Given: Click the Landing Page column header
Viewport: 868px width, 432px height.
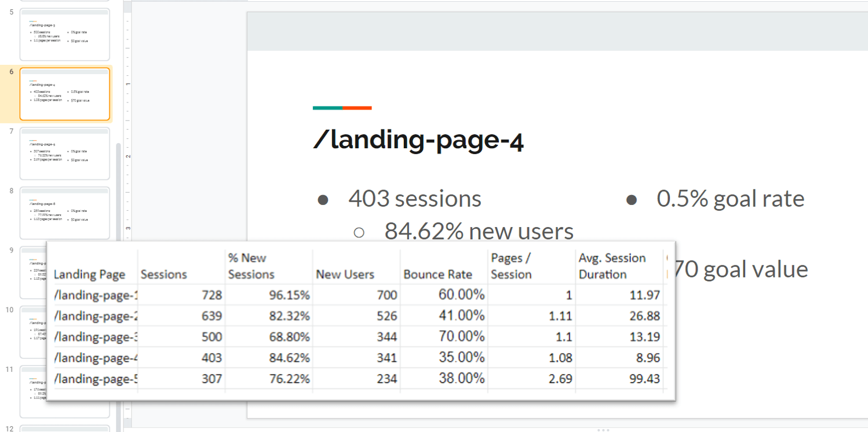Looking at the screenshot, I should point(89,274).
